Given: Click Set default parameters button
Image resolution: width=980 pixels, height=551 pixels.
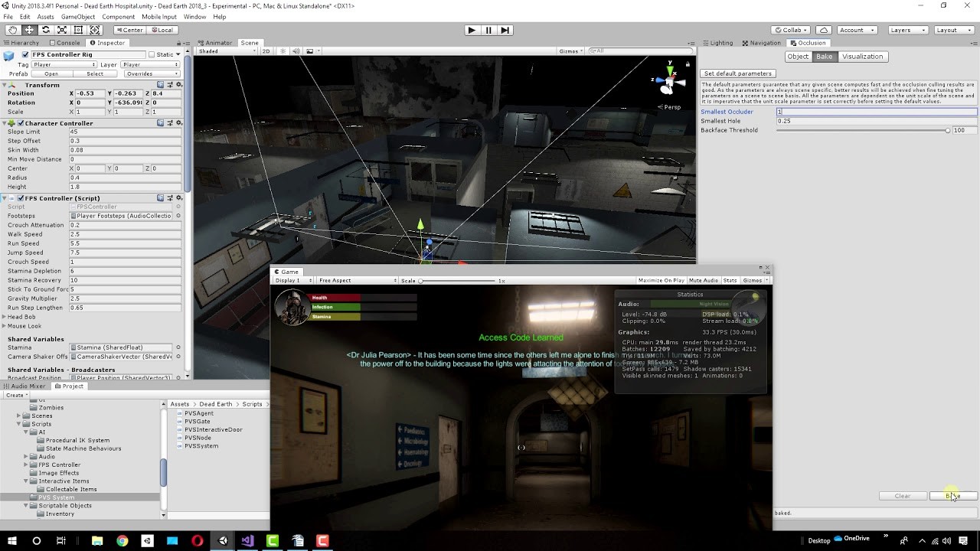Looking at the screenshot, I should 738,73.
